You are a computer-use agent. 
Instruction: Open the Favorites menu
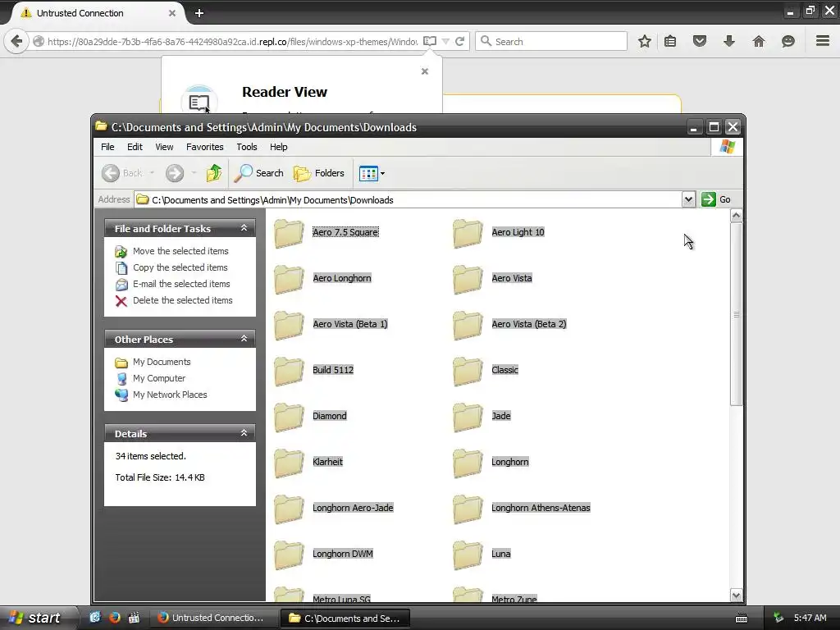click(204, 147)
